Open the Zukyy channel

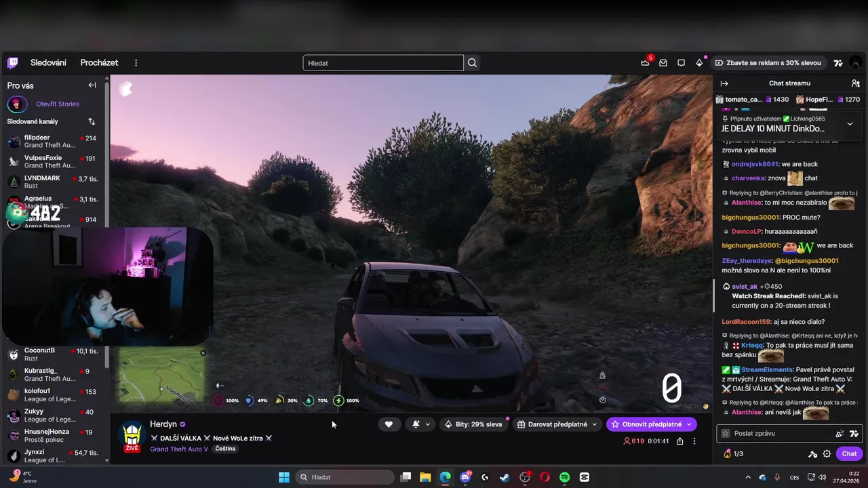54,415
